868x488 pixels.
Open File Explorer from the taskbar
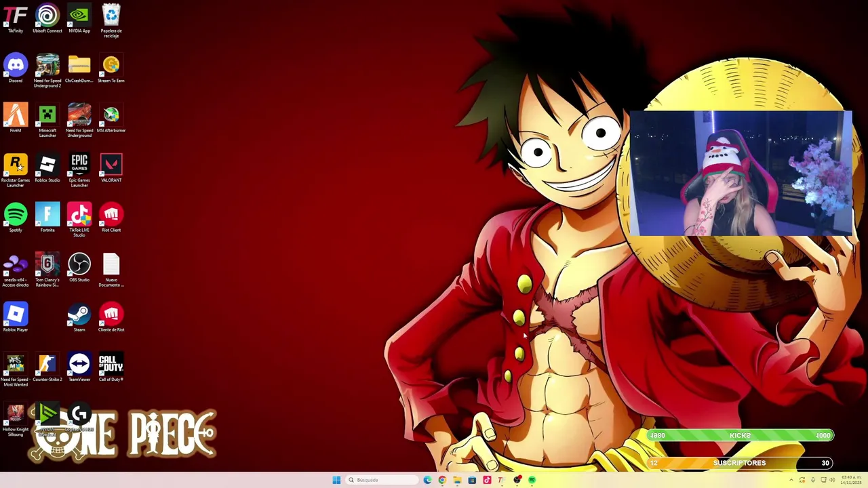[457, 480]
